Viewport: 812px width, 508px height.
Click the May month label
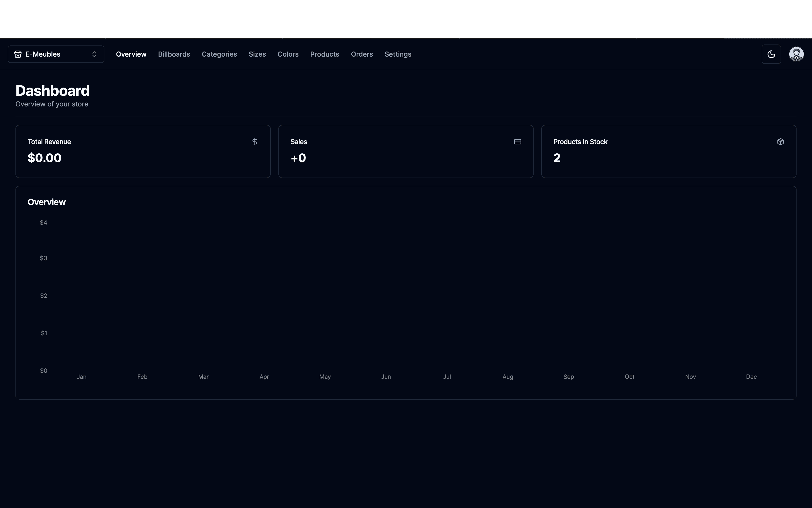tap(325, 377)
